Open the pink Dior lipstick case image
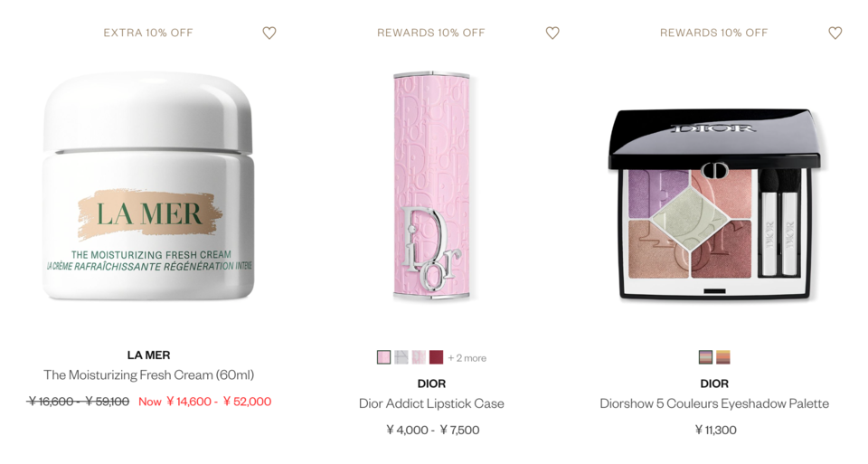This screenshot has height=464, width=868. [x=432, y=186]
